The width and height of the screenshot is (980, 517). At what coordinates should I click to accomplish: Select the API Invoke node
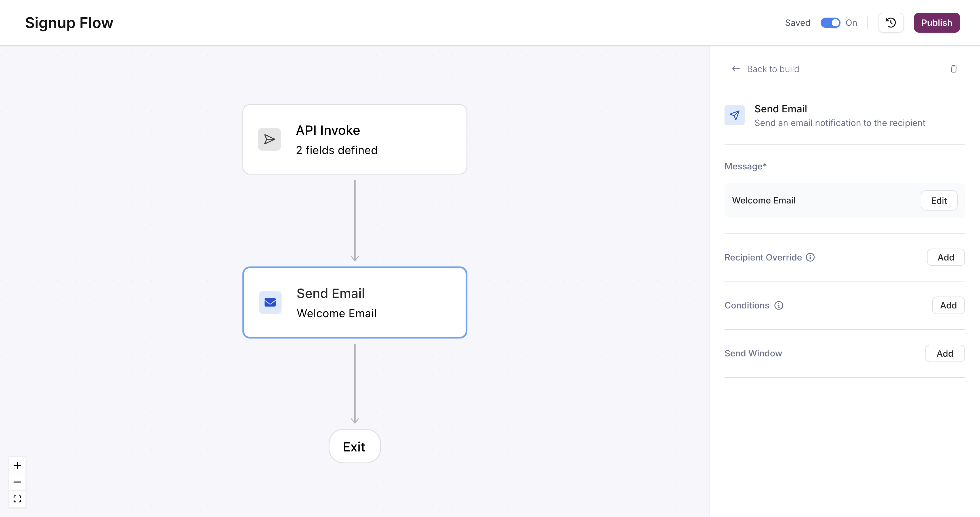354,139
